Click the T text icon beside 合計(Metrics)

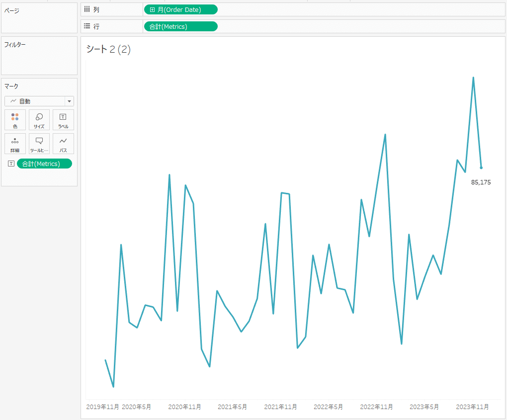[x=11, y=163]
